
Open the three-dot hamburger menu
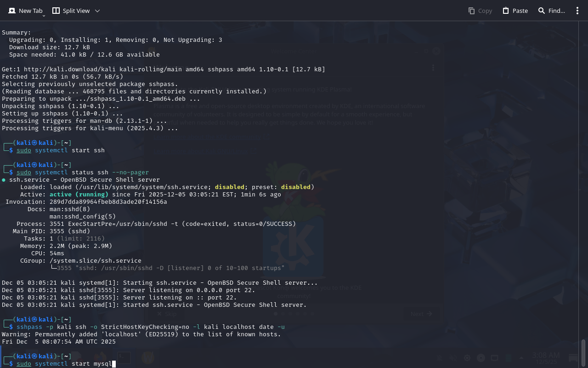click(577, 11)
